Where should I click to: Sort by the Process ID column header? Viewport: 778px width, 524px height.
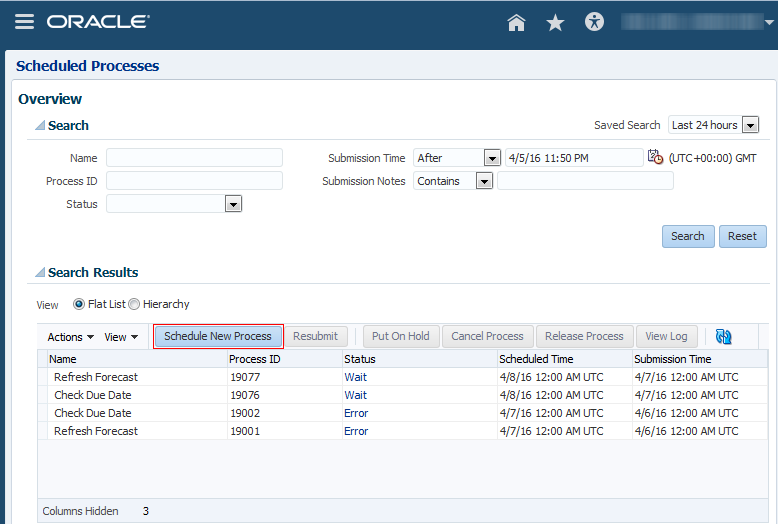pyautogui.click(x=285, y=359)
